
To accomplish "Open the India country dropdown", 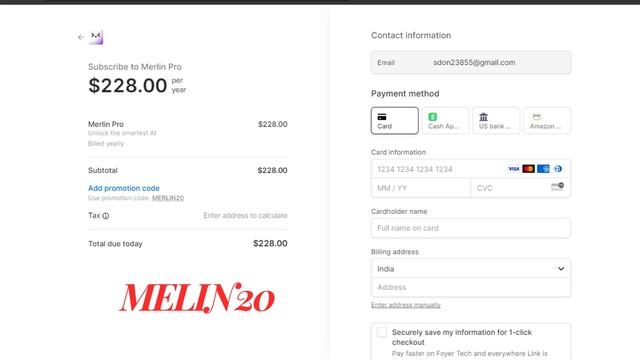I will [x=471, y=269].
